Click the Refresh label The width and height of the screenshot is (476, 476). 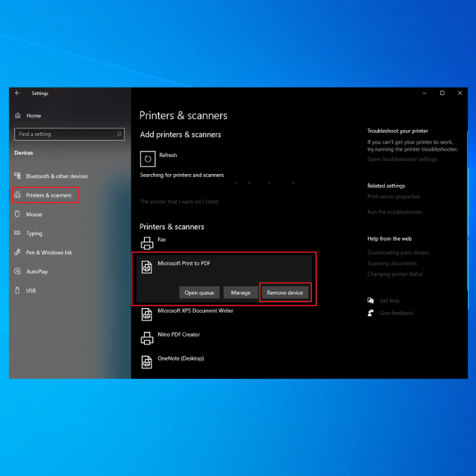pos(168,155)
